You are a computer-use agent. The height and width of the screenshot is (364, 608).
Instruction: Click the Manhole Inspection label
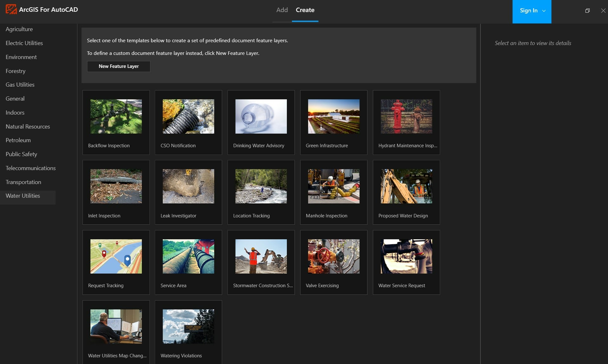tap(327, 216)
